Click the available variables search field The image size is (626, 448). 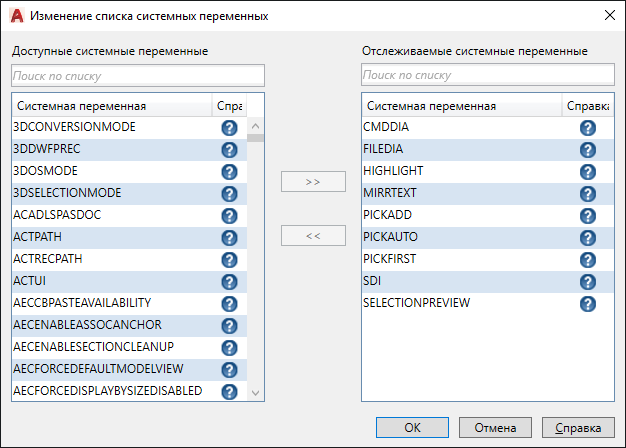[x=138, y=75]
